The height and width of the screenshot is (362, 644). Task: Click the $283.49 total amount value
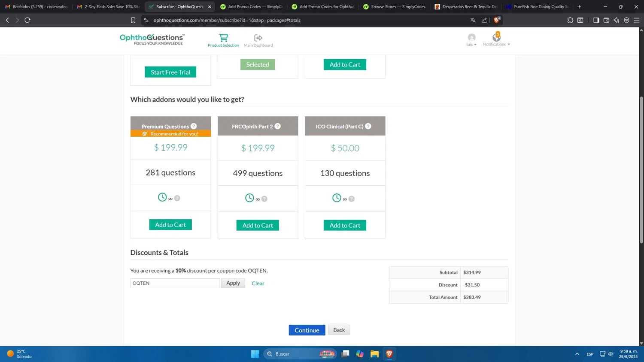[x=472, y=297]
